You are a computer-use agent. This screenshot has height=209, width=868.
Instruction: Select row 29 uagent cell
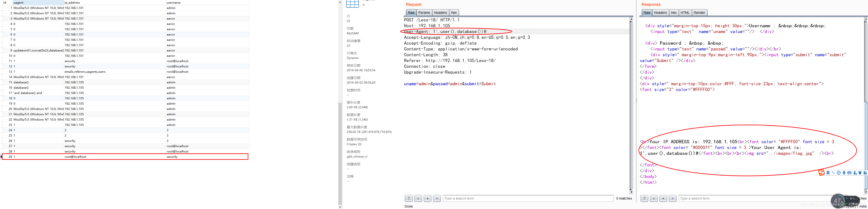click(38, 157)
